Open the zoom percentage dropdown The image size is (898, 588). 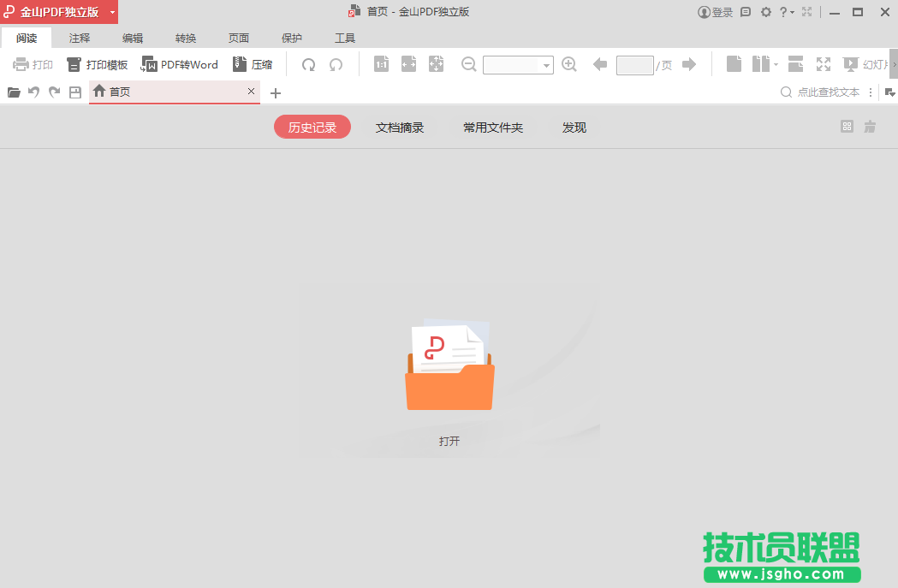click(x=545, y=64)
